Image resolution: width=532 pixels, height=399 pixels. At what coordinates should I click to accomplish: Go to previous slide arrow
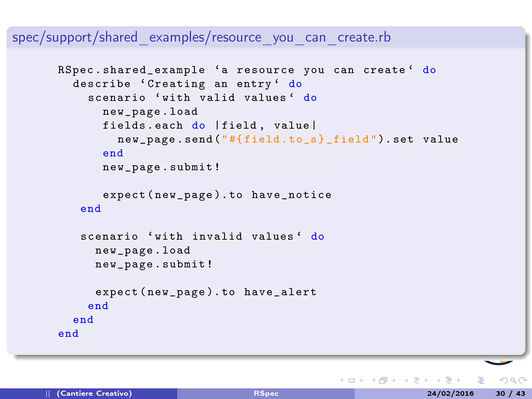[342, 380]
